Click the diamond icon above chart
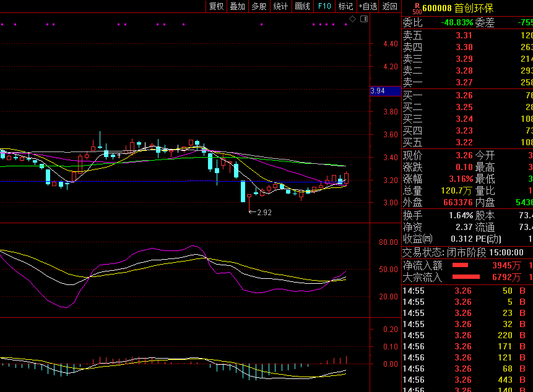 pyautogui.click(x=352, y=19)
